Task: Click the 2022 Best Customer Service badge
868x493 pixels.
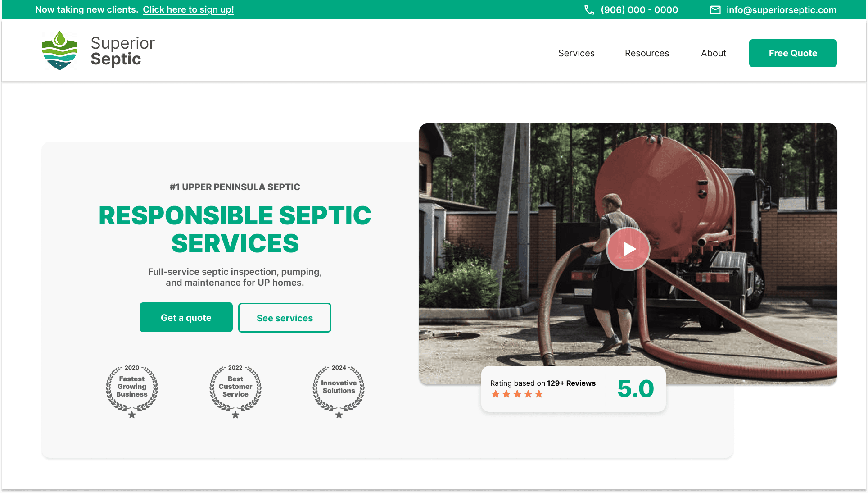Action: 235,391
